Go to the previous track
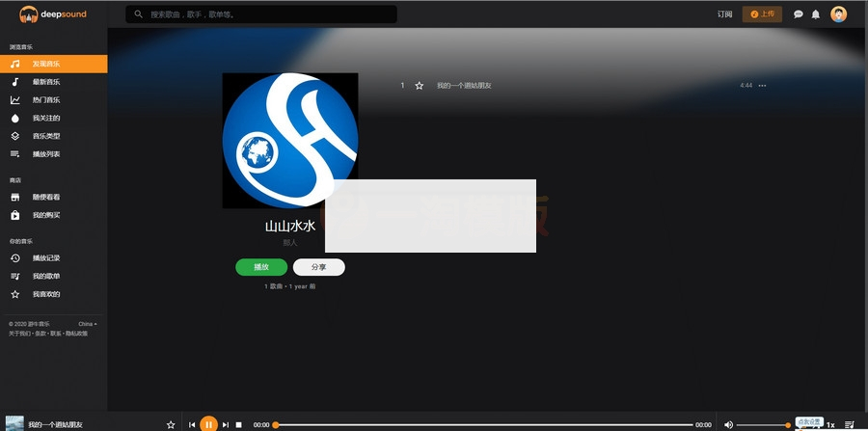This screenshot has height=431, width=868. point(192,424)
